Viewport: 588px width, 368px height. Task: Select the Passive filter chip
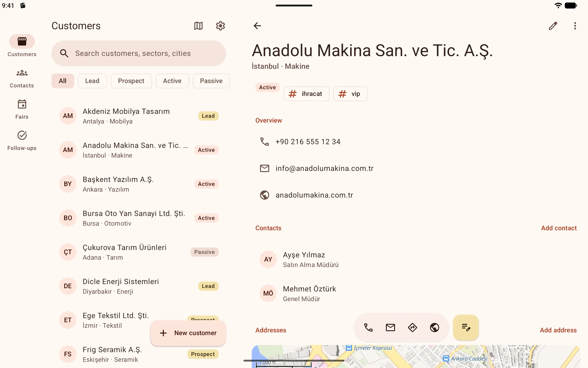(x=211, y=81)
